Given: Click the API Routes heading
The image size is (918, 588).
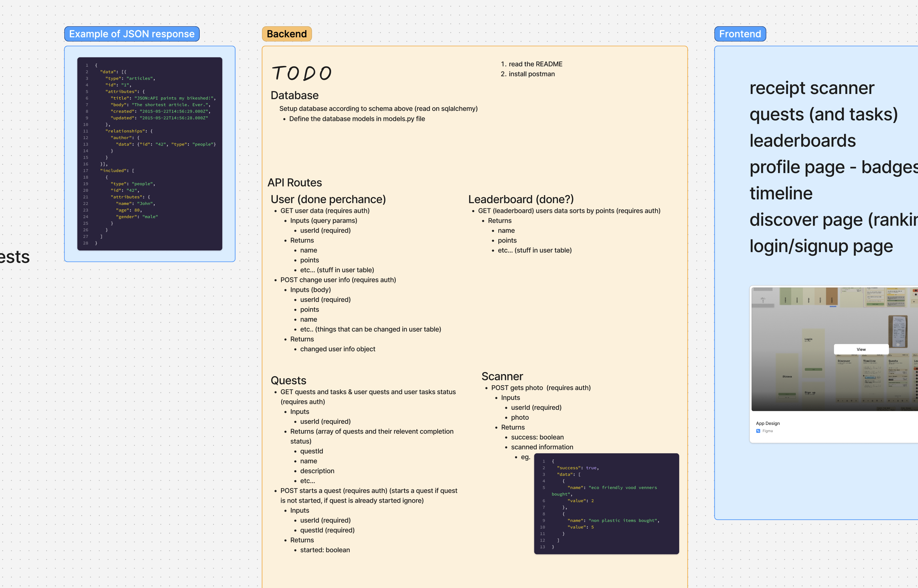Looking at the screenshot, I should [294, 183].
